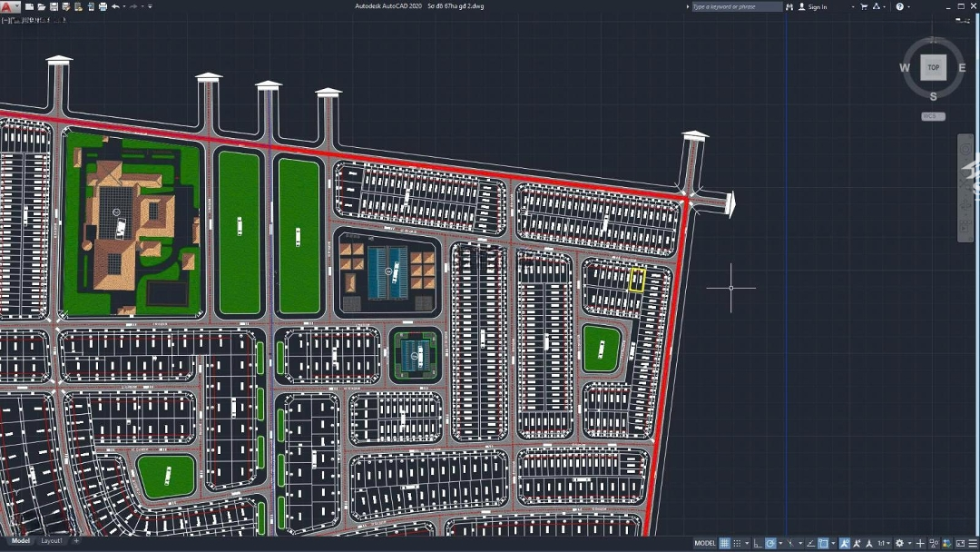Image resolution: width=980 pixels, height=552 pixels.
Task: Toggle drawing grid display in status bar
Action: (724, 543)
